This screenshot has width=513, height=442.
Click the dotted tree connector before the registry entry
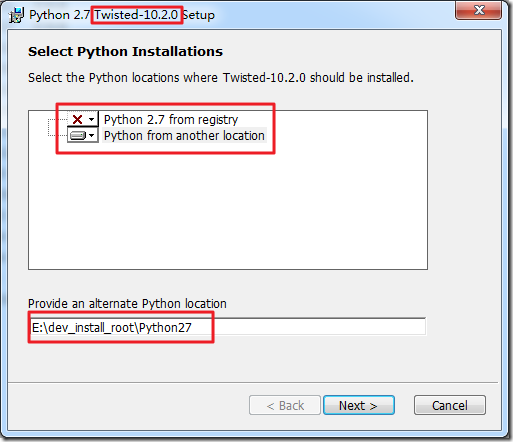click(57, 119)
